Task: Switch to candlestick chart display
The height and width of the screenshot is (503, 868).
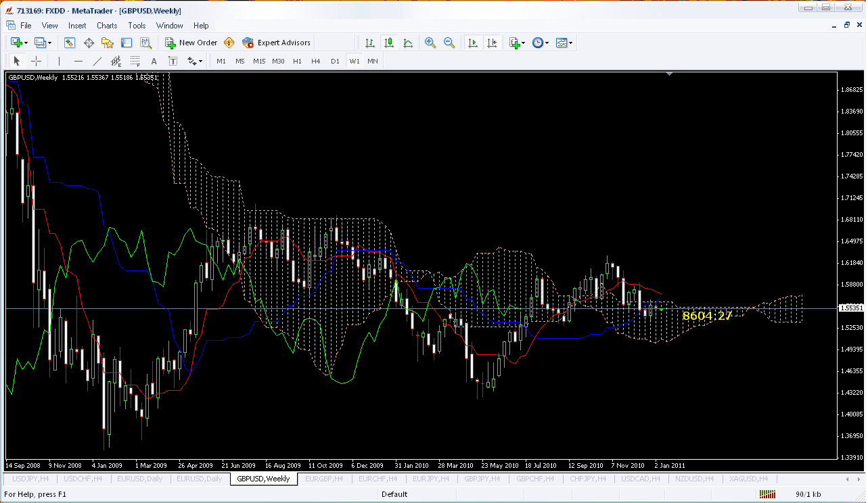Action: pos(389,43)
